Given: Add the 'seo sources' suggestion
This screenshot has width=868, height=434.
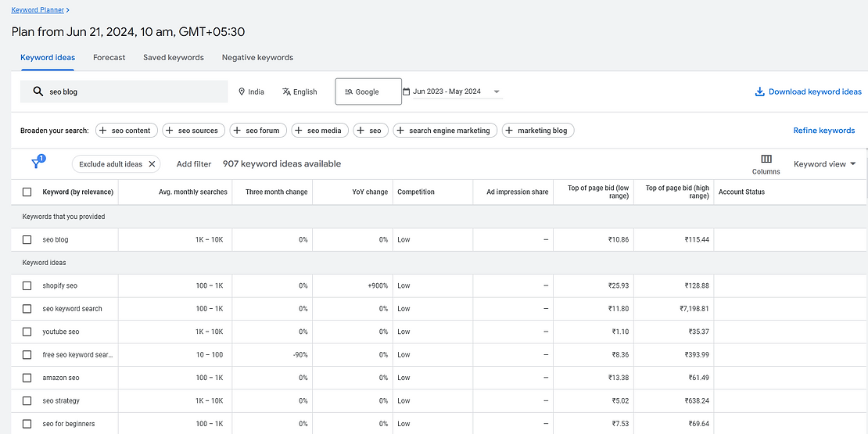Looking at the screenshot, I should (x=194, y=131).
